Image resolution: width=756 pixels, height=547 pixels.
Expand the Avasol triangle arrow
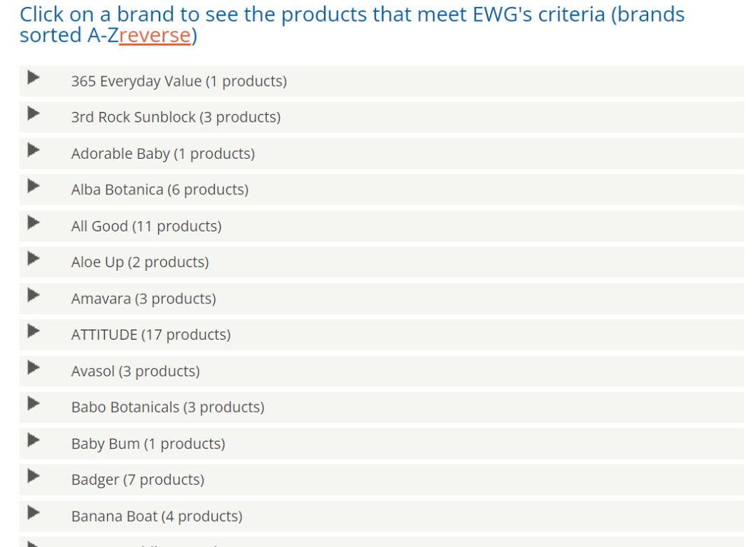tap(34, 367)
